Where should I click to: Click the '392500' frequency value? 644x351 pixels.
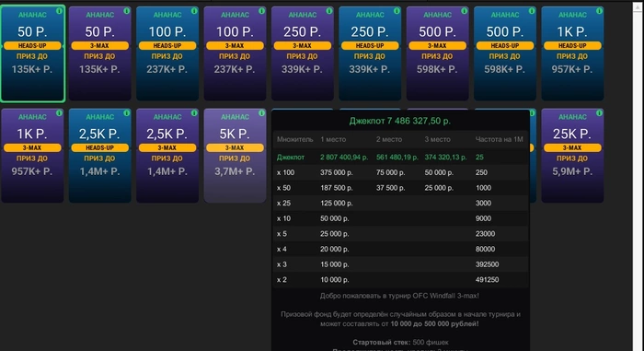(487, 264)
